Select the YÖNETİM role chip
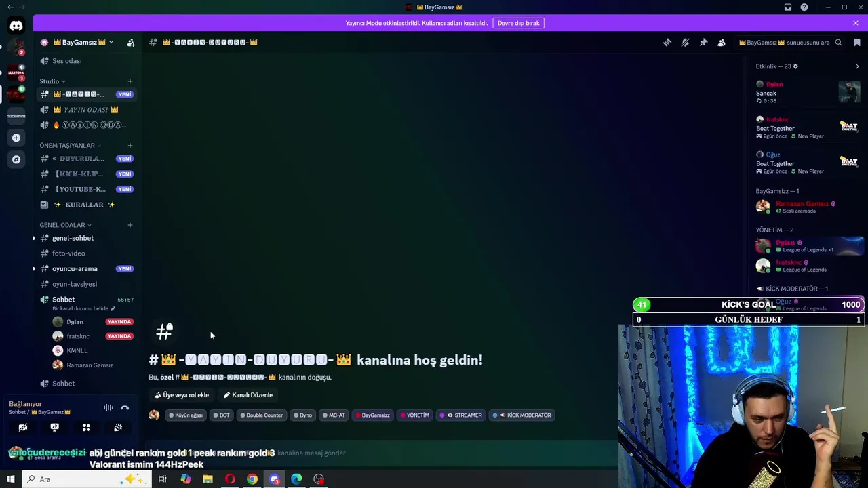Image resolution: width=868 pixels, height=488 pixels. (414, 415)
